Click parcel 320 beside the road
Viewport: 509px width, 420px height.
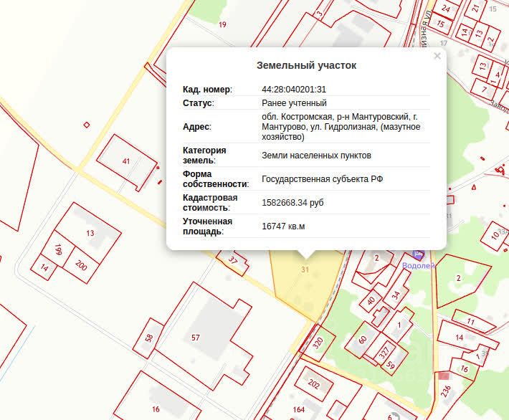pyautogui.click(x=319, y=343)
